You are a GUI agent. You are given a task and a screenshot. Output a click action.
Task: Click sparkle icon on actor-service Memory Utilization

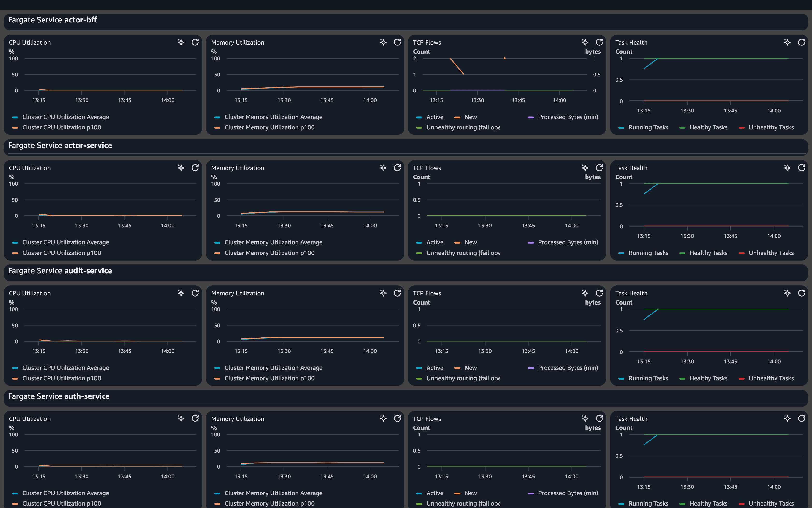coord(383,168)
